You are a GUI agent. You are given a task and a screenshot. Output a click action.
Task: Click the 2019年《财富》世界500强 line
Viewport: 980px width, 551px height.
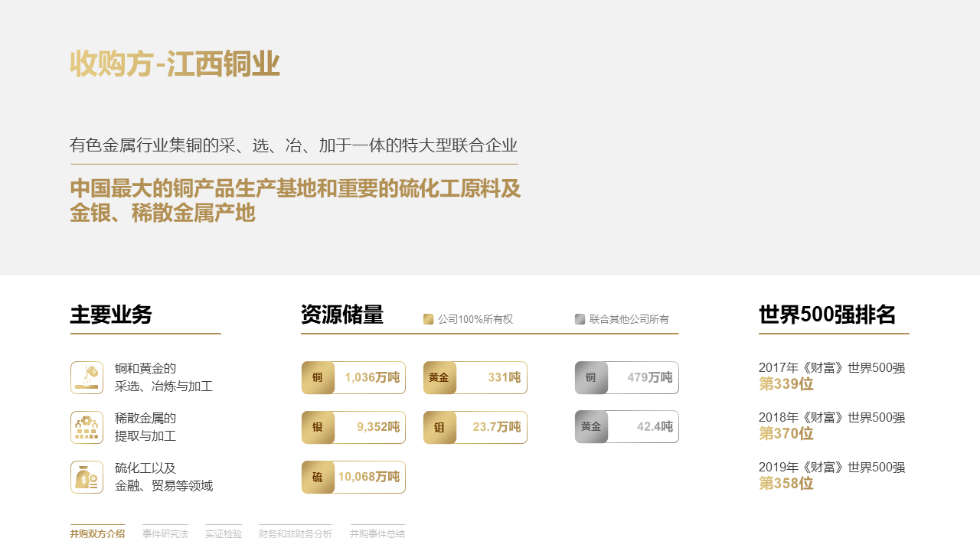[x=832, y=467]
